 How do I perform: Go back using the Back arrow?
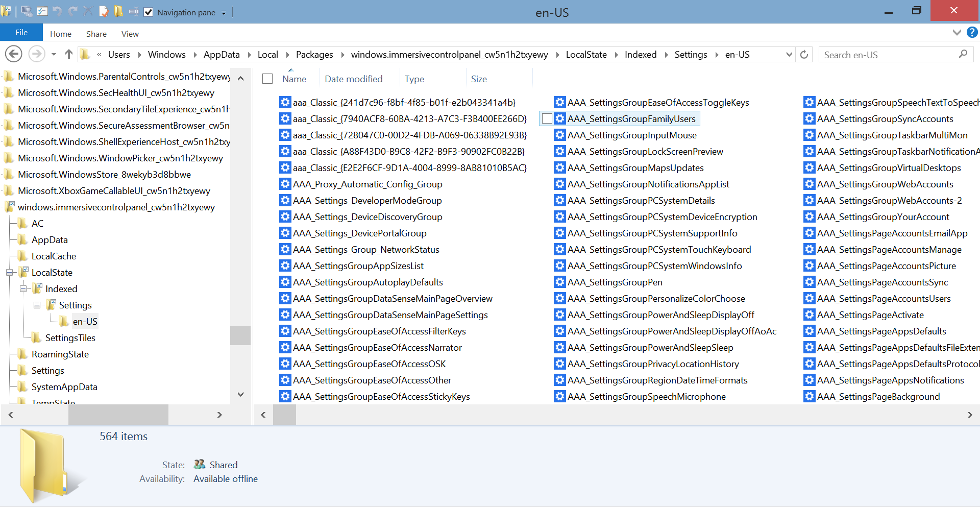point(14,54)
